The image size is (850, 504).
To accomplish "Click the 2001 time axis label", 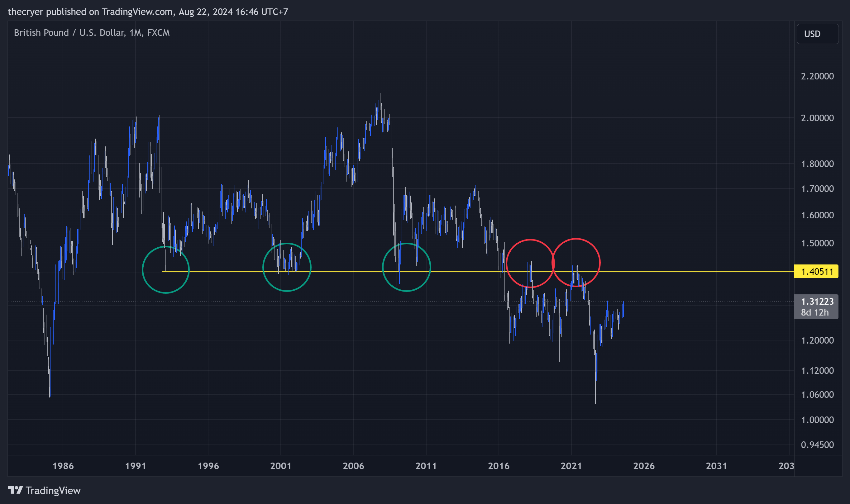I will [x=281, y=466].
